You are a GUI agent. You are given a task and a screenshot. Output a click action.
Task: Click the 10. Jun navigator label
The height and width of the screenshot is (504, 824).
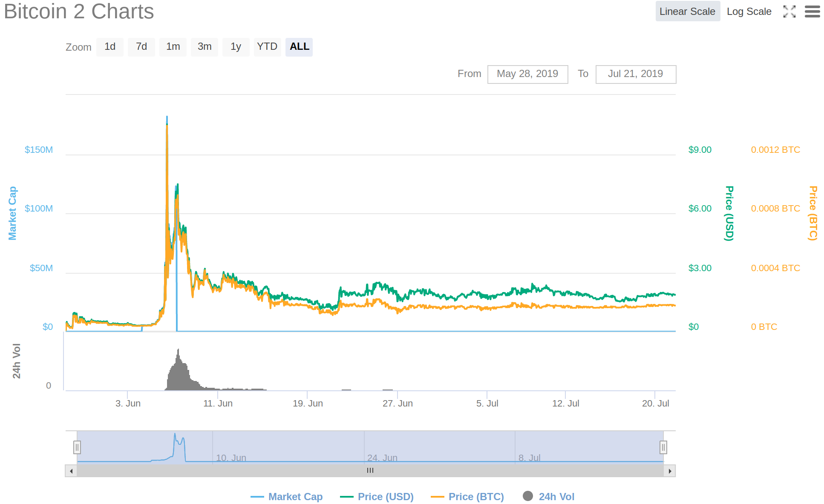click(x=231, y=458)
